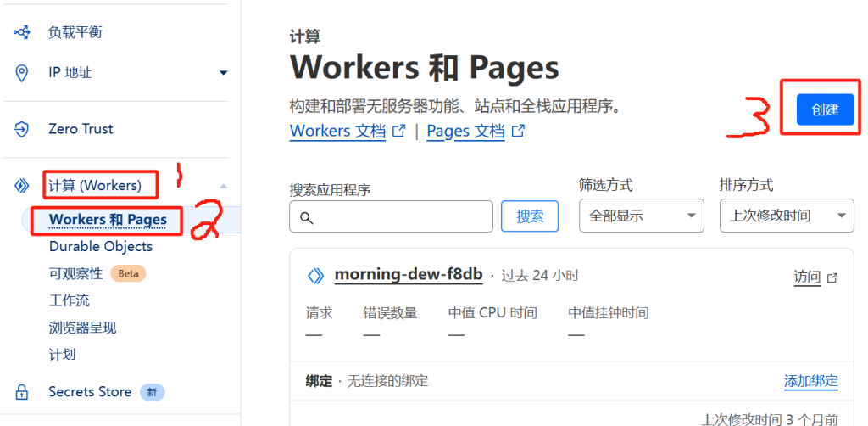The height and width of the screenshot is (426, 868).
Task: Click the 错误数量 metric label
Action: (x=390, y=313)
